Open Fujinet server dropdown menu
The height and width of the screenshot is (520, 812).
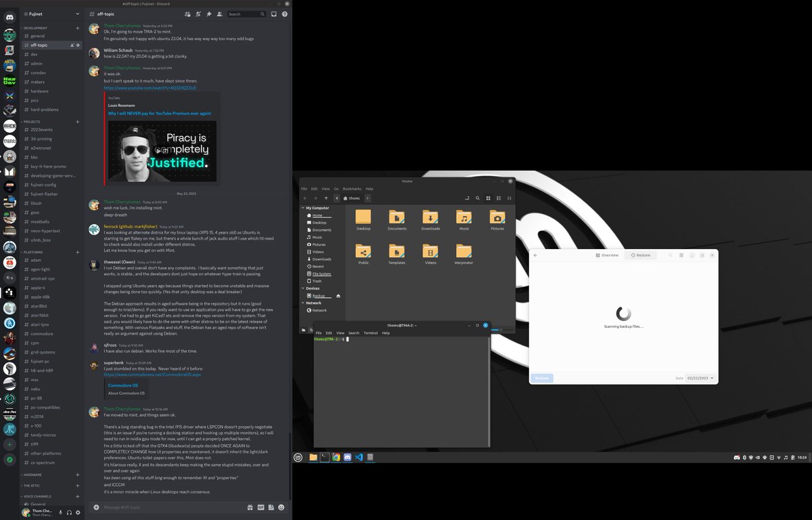tap(78, 14)
